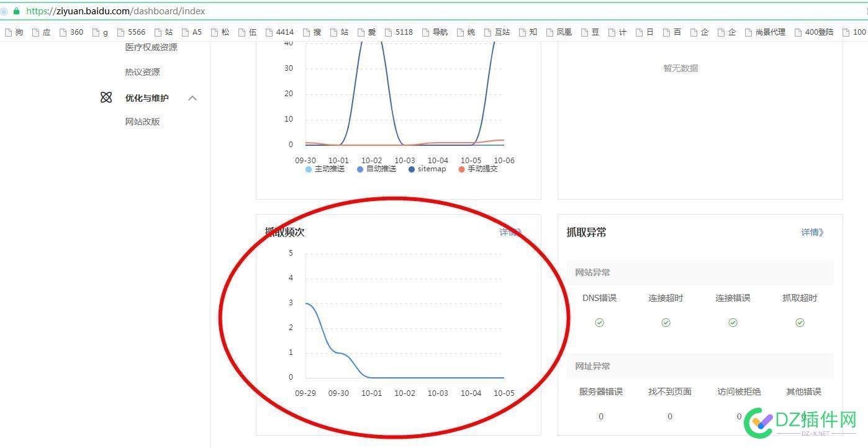The height and width of the screenshot is (448, 868).
Task: Click the check icon under DNS错误
Action: pos(599,323)
